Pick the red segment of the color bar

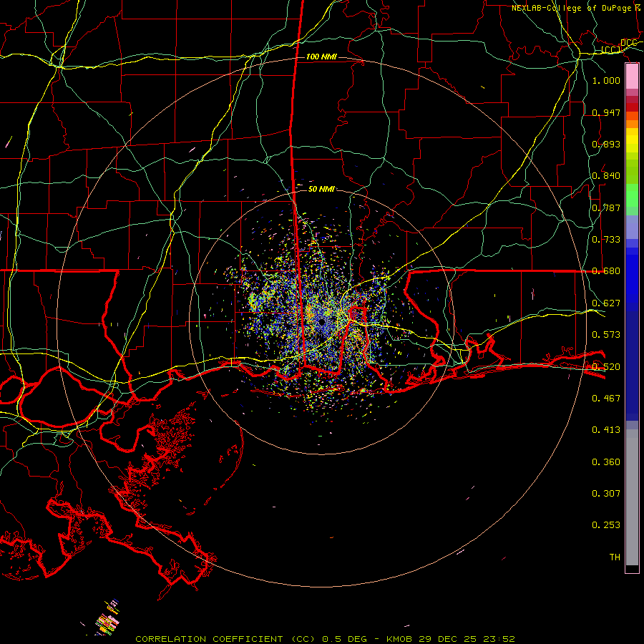click(632, 107)
